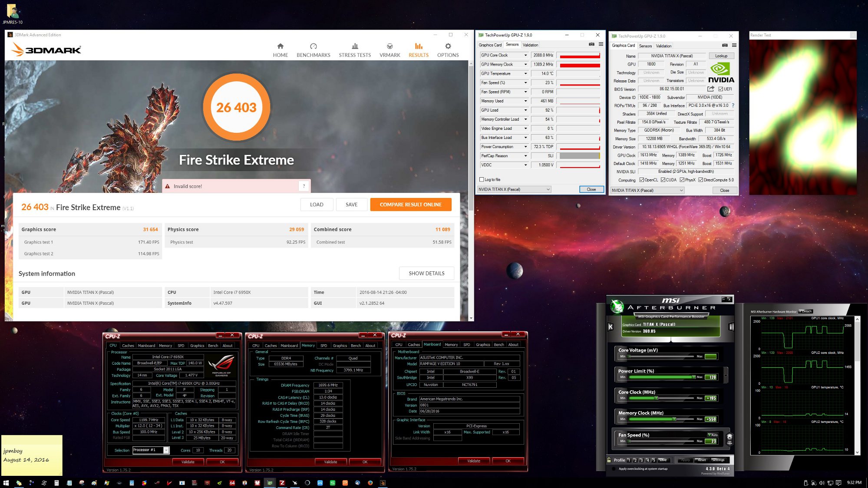Adjust the Power Limit slider in Afterburner

click(693, 377)
